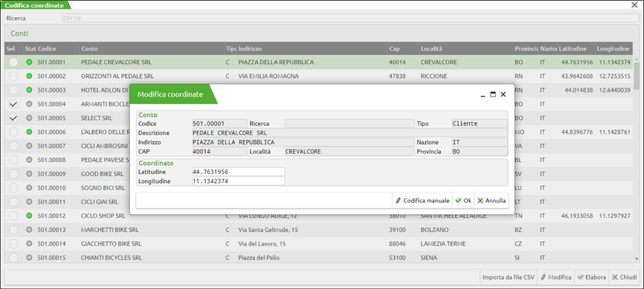This screenshot has height=289, width=644.
Task: Sort by the Località column header
Action: tap(432, 48)
